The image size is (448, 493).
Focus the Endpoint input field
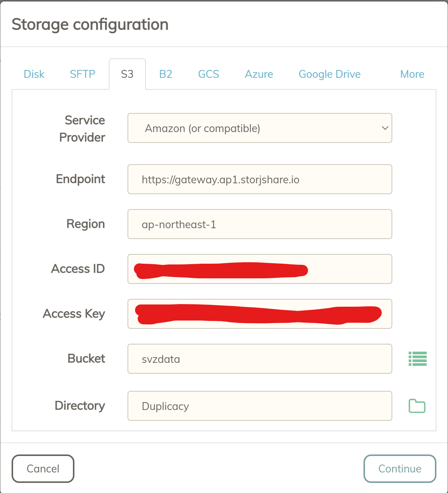(260, 179)
